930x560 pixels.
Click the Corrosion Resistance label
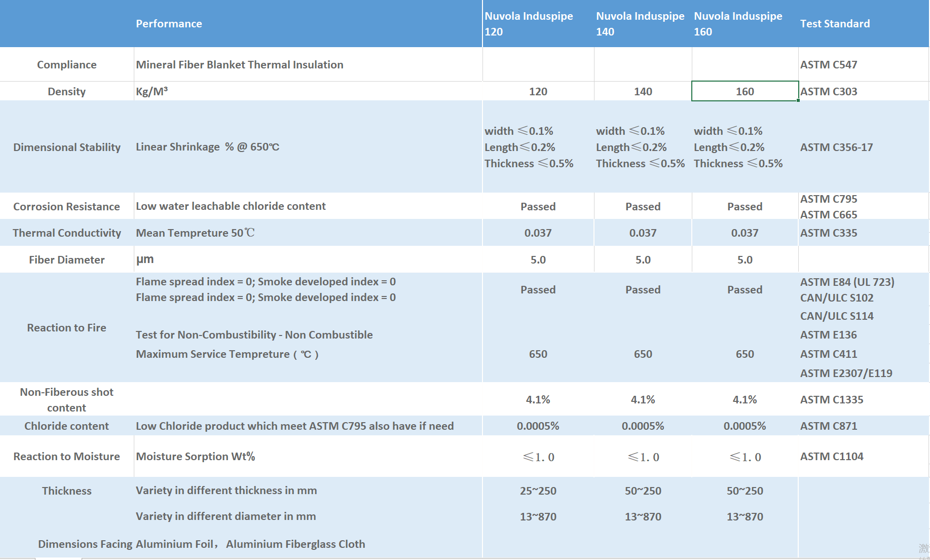[66, 206]
